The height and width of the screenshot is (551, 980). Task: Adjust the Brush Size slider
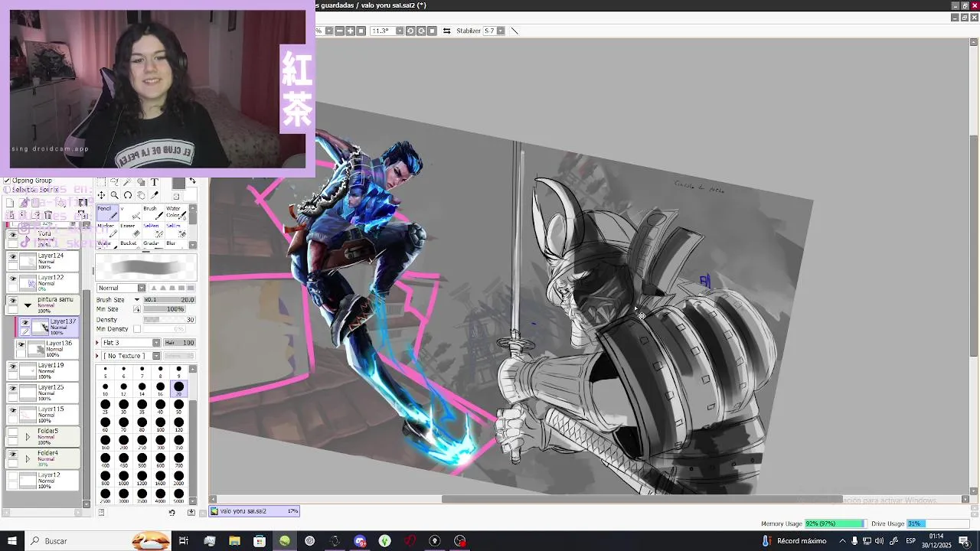(169, 300)
